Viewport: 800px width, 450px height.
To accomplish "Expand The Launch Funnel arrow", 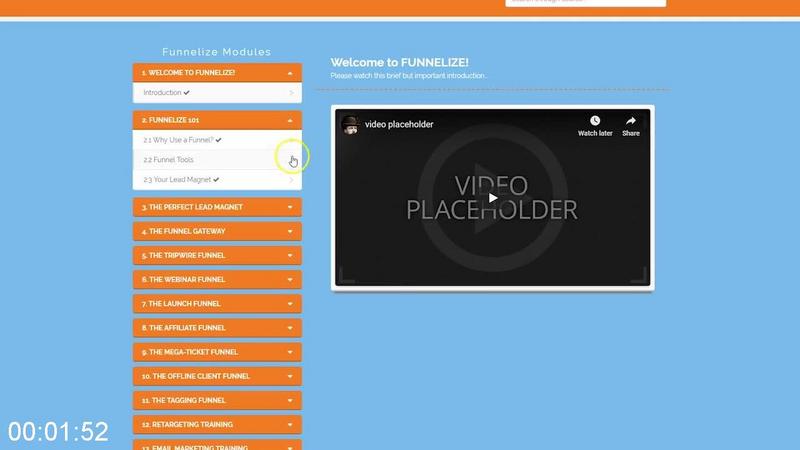I will (290, 304).
